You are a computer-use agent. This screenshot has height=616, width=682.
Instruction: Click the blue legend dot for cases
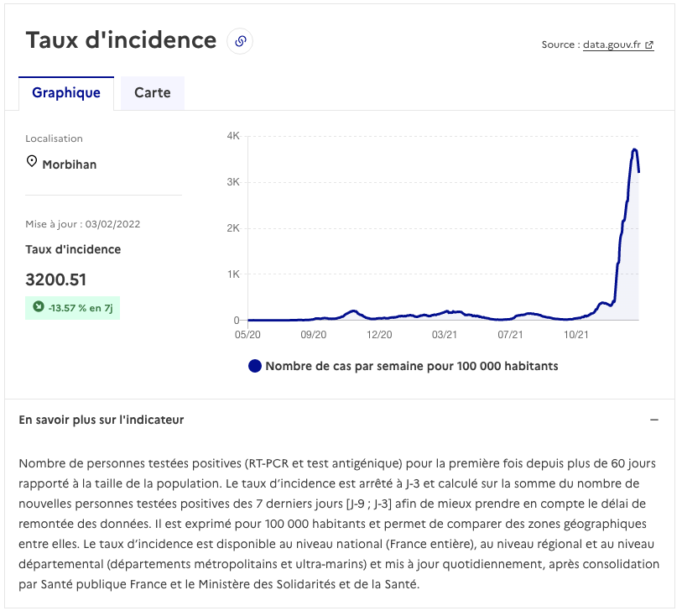click(255, 366)
